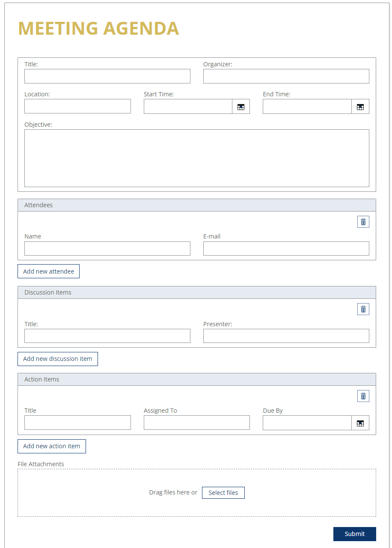Screen dimensions: 392x548
Task: Click inside the Start Time text box
Action: (x=188, y=107)
